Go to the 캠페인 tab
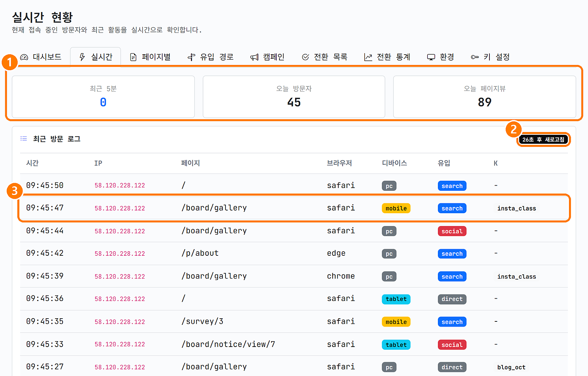Viewport: 588px width, 376px height. pyautogui.click(x=267, y=57)
